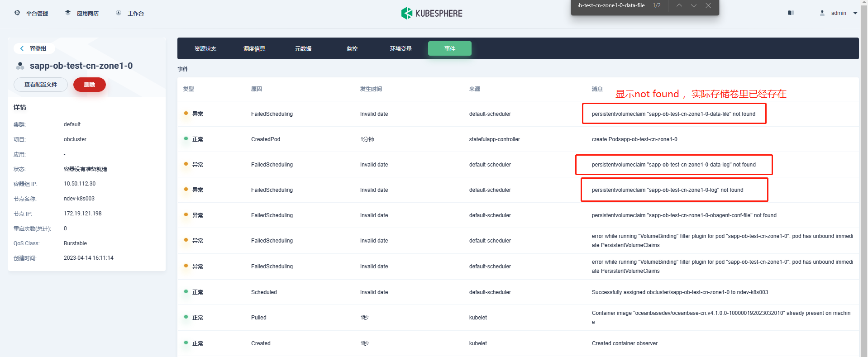868x357 pixels.
Task: Click the node IP 172.19.121.198
Action: pos(83,214)
